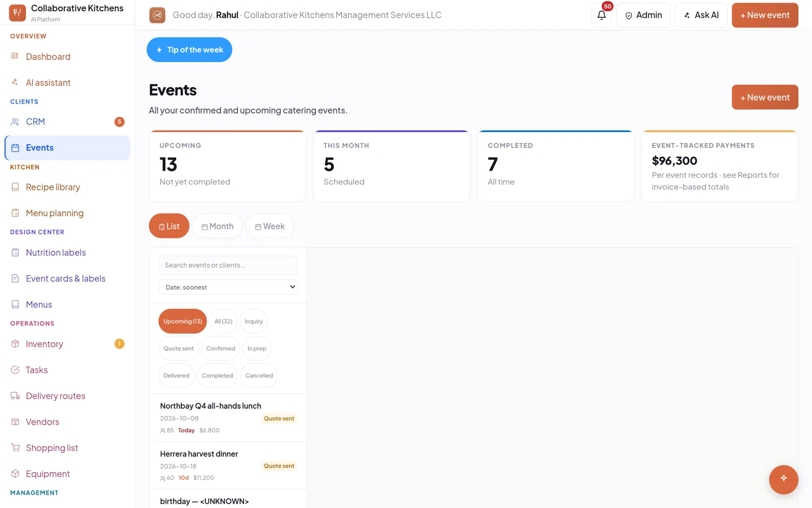Screen dimensions: 812x508
Task: Toggle the Upcoming (13) filter chip
Action: coord(183,321)
